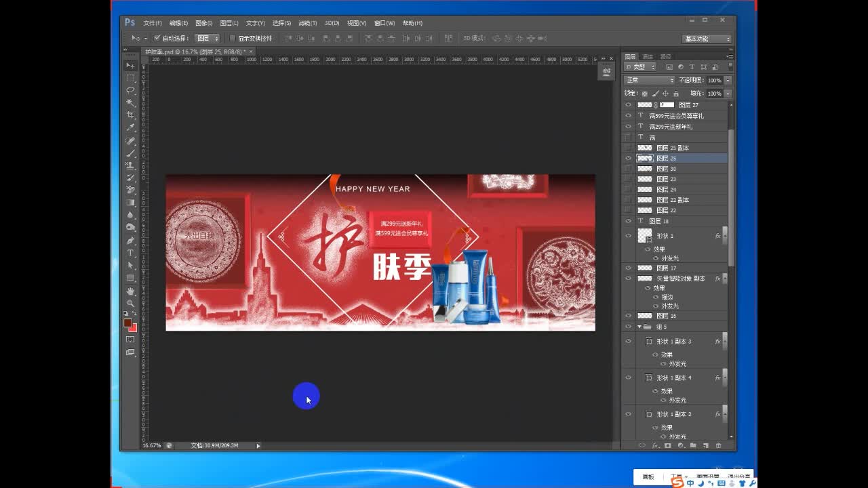This screenshot has height=488, width=868.
Task: Open the 滤镜(T) menu
Action: click(307, 23)
